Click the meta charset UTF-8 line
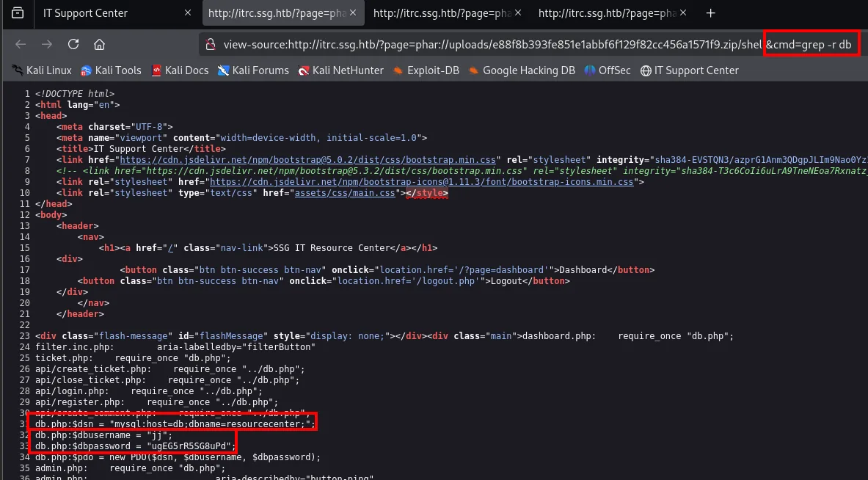This screenshot has width=868, height=480. pyautogui.click(x=114, y=127)
